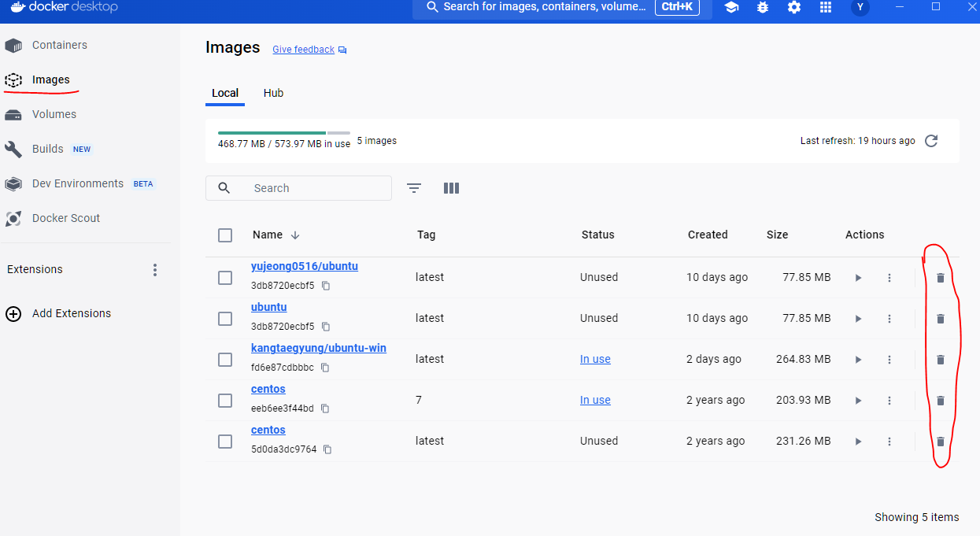
Task: Refresh the images list
Action: point(931,141)
